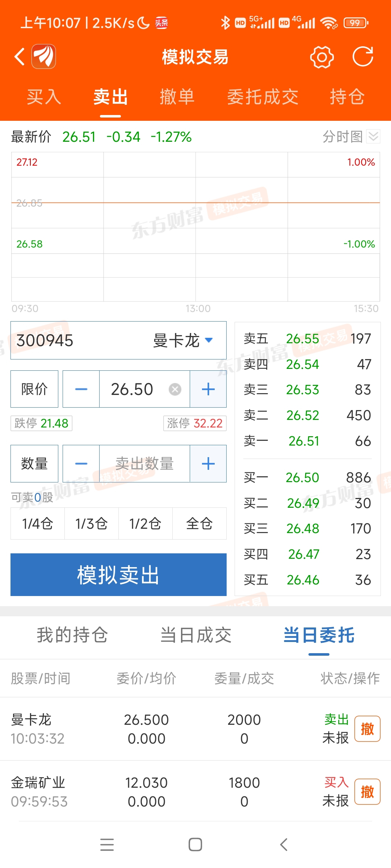The height and width of the screenshot is (868, 391).
Task: Decrease the price with minus button
Action: click(81, 389)
